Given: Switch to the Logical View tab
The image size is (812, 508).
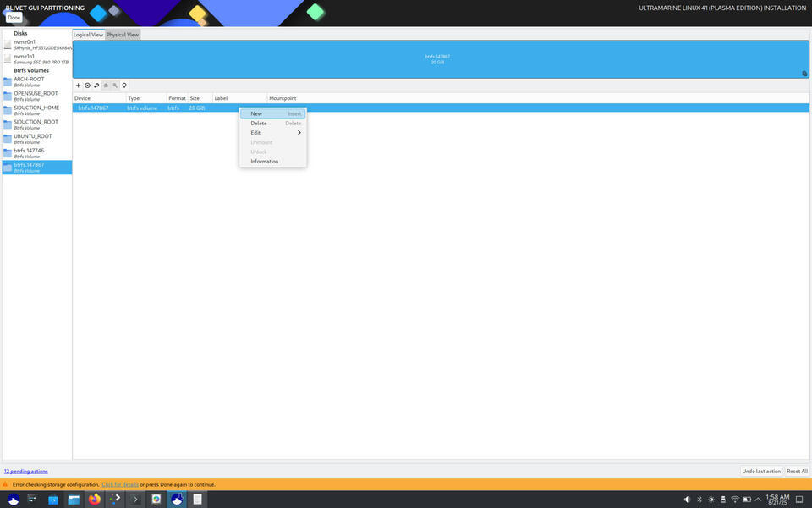Looking at the screenshot, I should tap(89, 35).
